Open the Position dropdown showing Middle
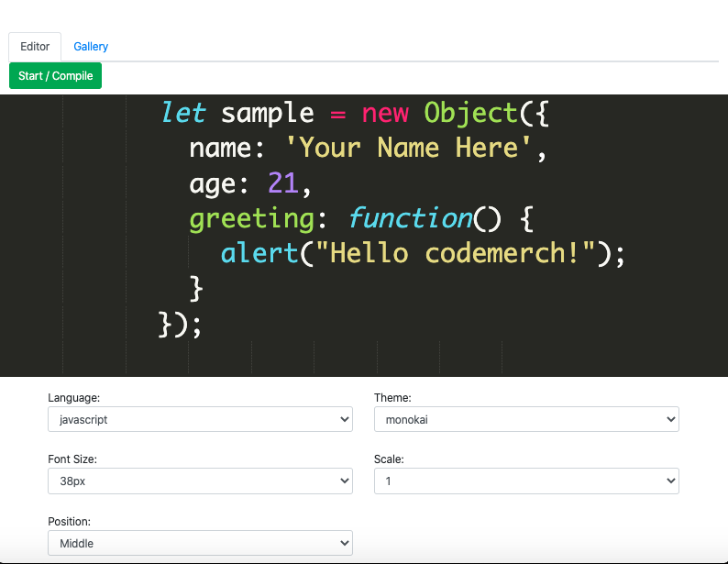This screenshot has width=728, height=564. tap(200, 543)
